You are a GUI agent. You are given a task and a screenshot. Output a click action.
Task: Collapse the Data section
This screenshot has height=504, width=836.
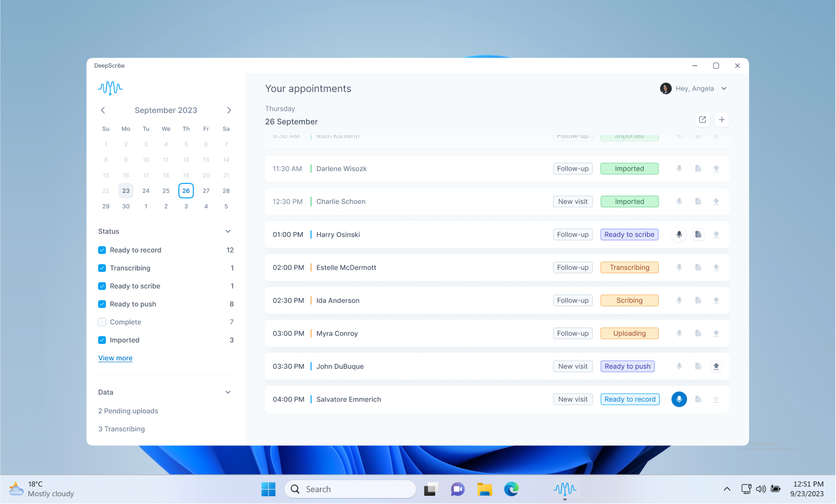tap(228, 392)
